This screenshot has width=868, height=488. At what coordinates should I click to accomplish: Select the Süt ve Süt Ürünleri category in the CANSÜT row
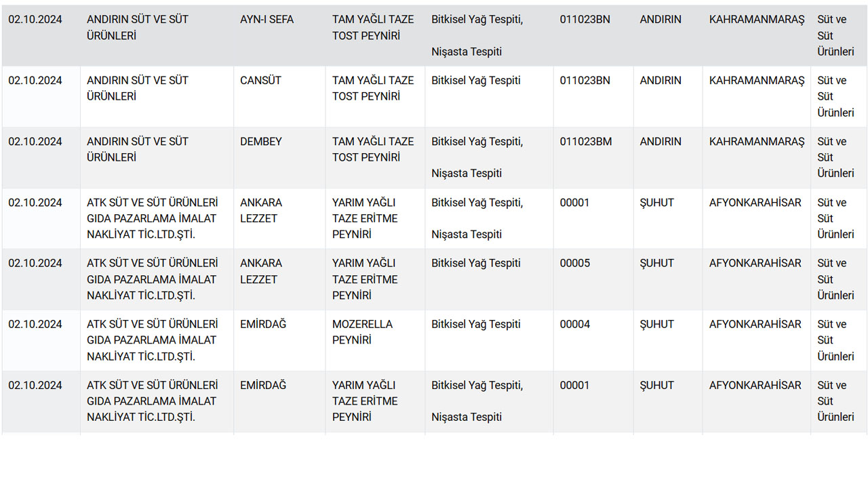pos(835,96)
